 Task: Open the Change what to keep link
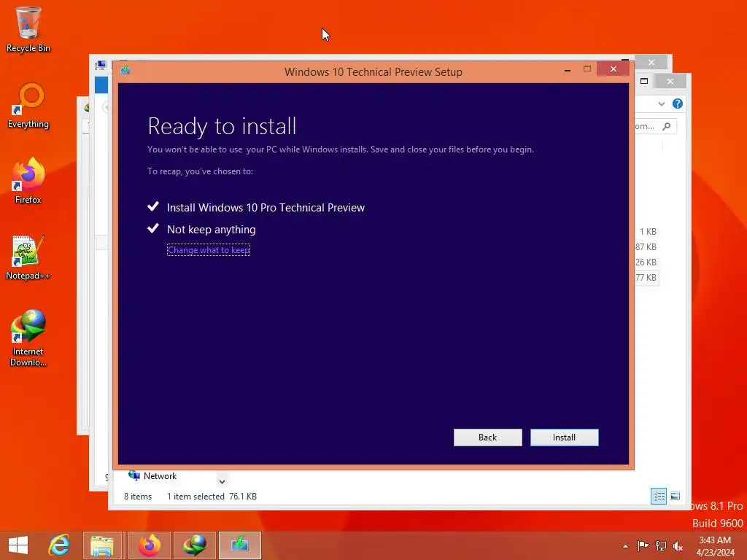(x=209, y=250)
